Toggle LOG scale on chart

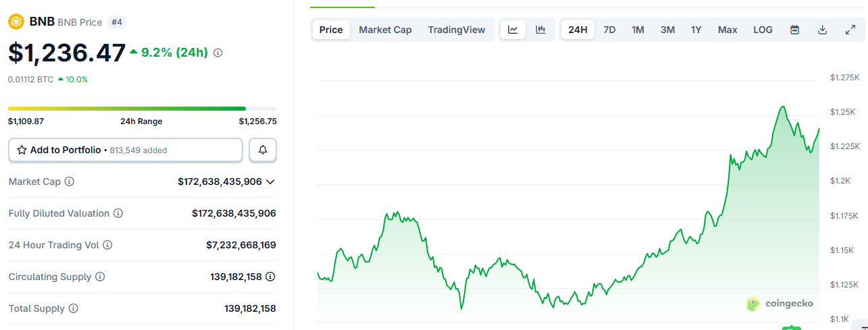click(763, 30)
